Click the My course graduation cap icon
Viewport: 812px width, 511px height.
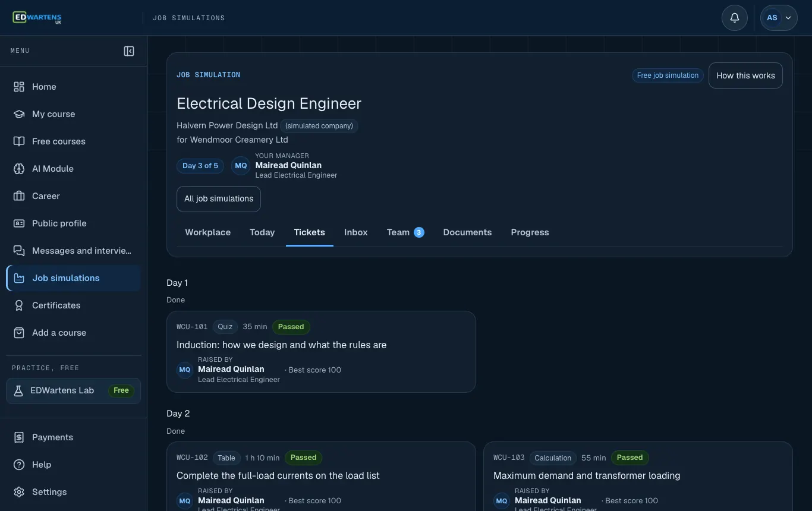tap(19, 114)
